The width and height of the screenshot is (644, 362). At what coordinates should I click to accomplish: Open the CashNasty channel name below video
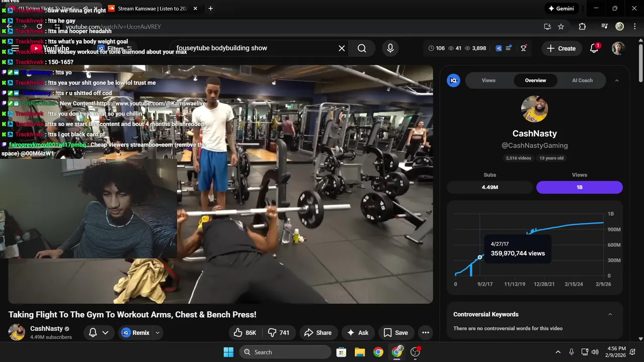(46, 329)
